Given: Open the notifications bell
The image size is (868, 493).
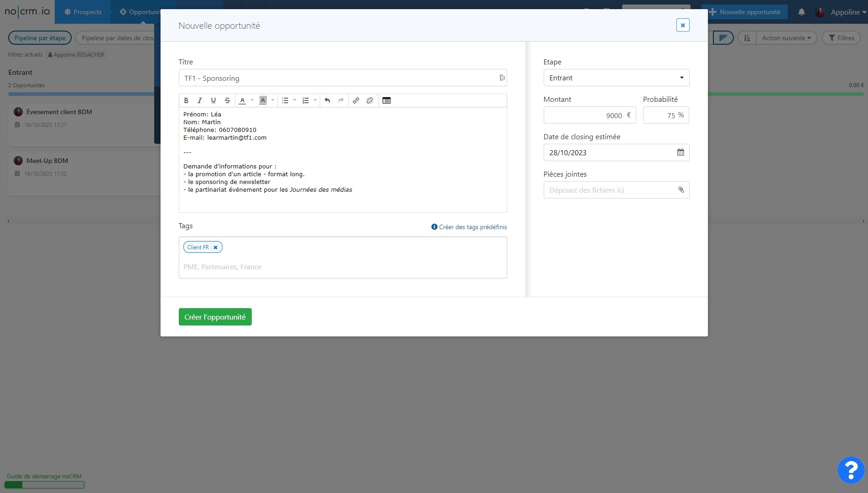Looking at the screenshot, I should [x=801, y=12].
